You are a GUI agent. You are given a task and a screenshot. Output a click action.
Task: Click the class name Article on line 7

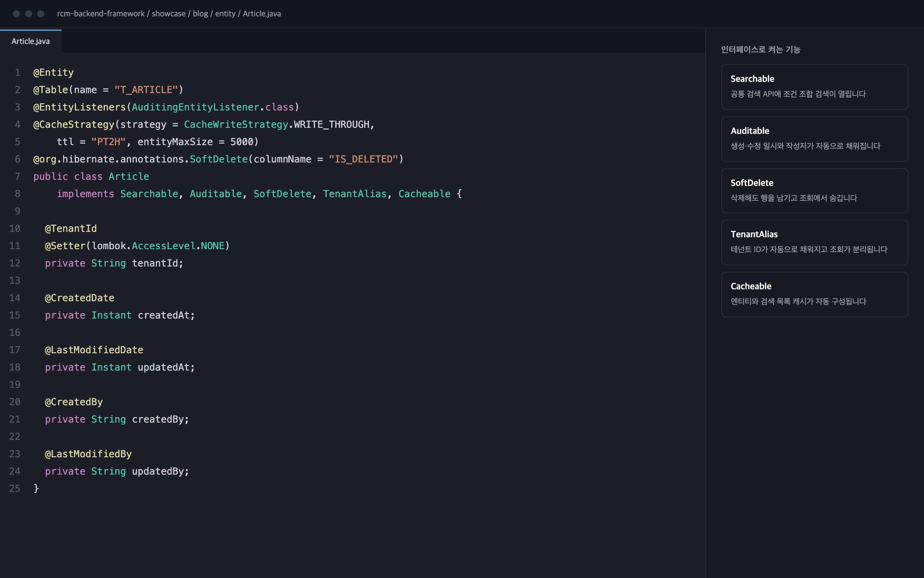click(x=129, y=177)
